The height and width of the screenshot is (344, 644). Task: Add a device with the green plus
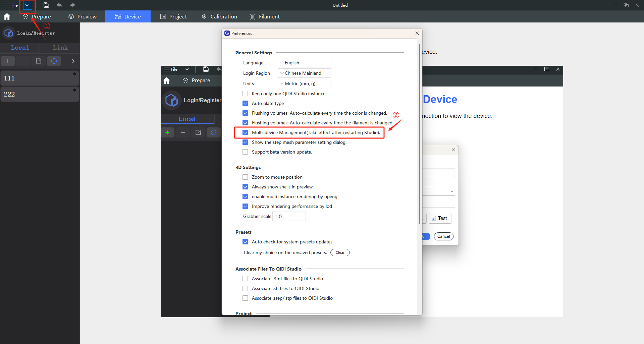[x=8, y=61]
